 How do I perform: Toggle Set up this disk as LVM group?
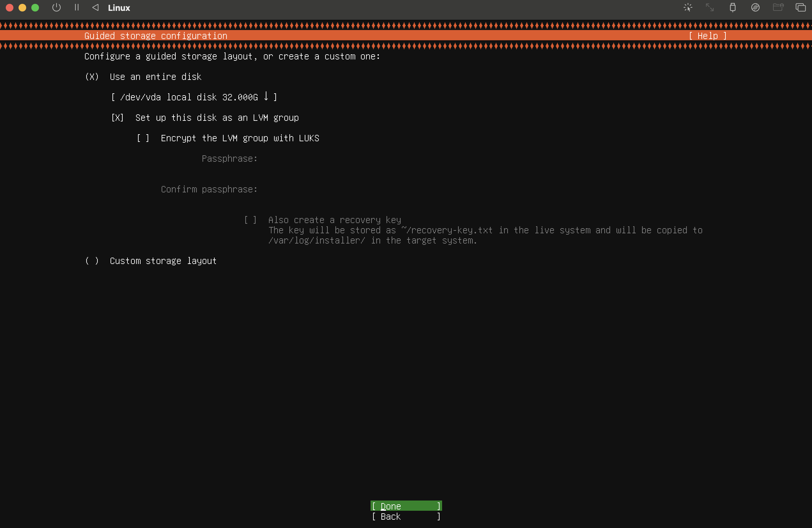[x=117, y=118]
